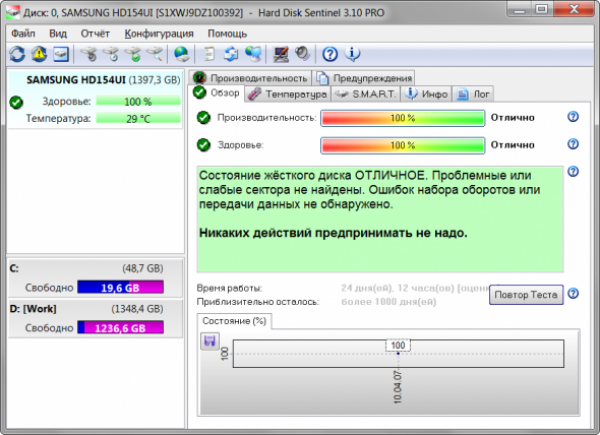Click the globe icon in the toolbar
Screen dimensions: 600x435
[x=181, y=53]
